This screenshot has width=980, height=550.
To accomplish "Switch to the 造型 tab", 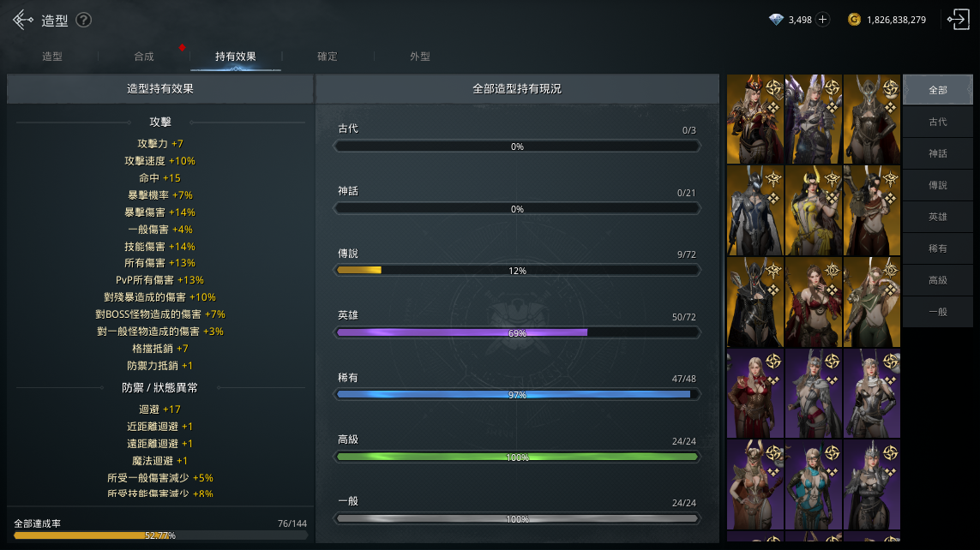I will pyautogui.click(x=52, y=57).
